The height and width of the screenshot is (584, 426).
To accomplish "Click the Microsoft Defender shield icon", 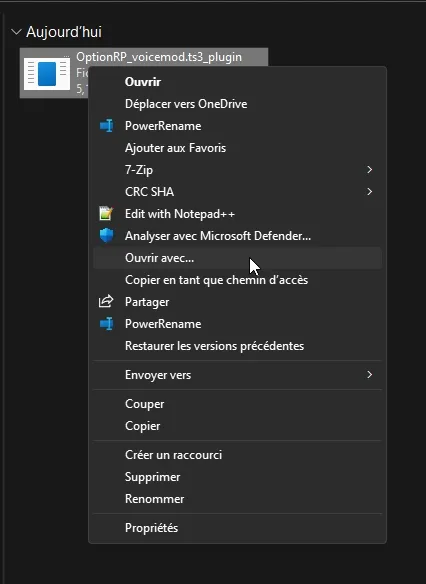I will [106, 235].
